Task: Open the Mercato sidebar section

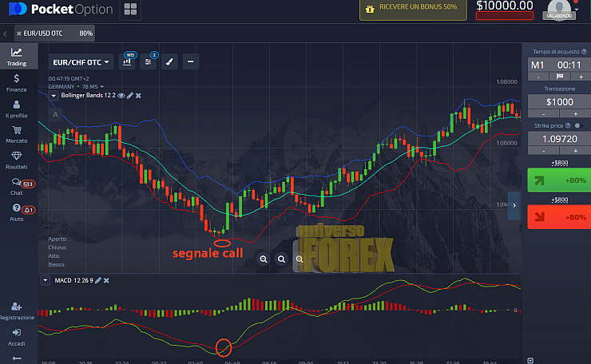Action: tap(17, 135)
